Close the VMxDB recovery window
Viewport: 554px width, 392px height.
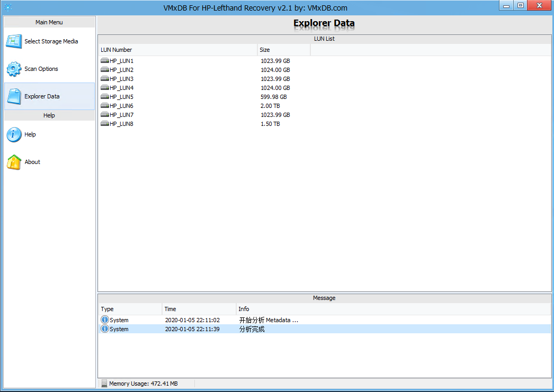(539, 5)
